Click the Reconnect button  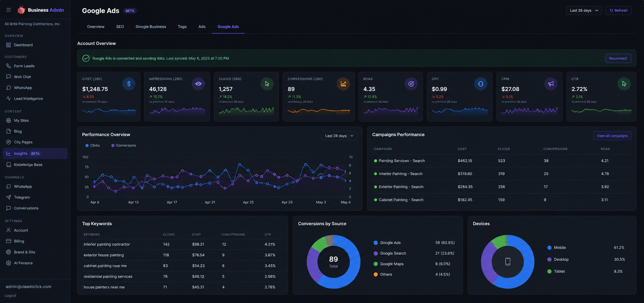click(618, 58)
